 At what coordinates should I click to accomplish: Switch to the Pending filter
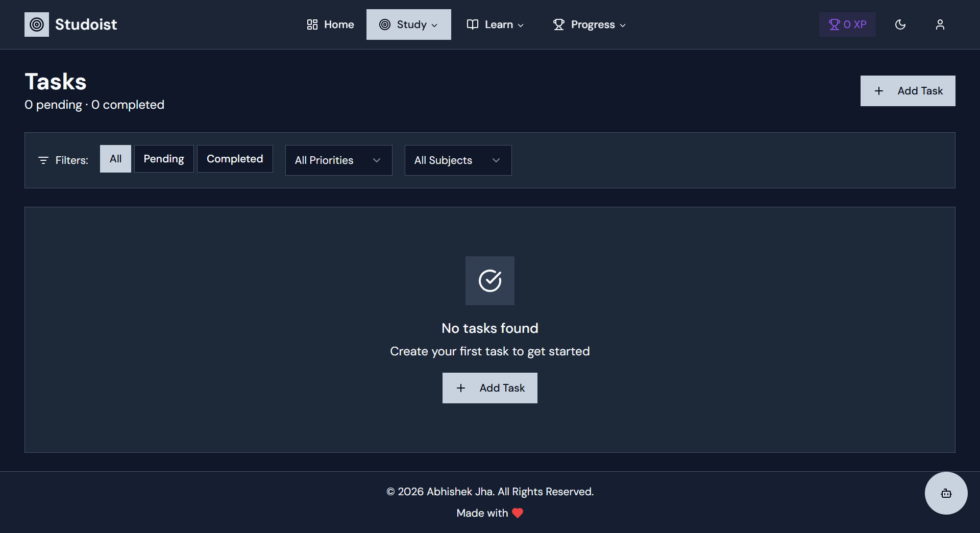pos(164,158)
